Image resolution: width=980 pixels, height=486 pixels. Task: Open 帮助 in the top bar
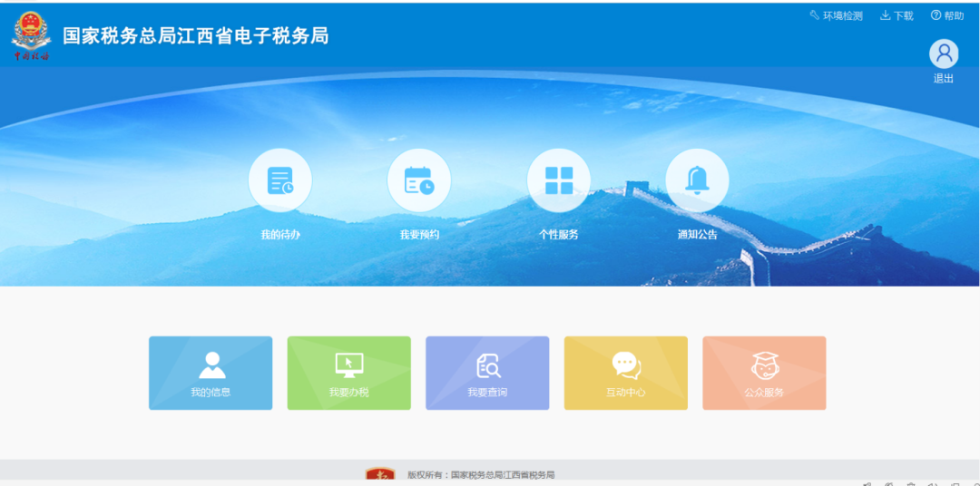click(x=947, y=15)
